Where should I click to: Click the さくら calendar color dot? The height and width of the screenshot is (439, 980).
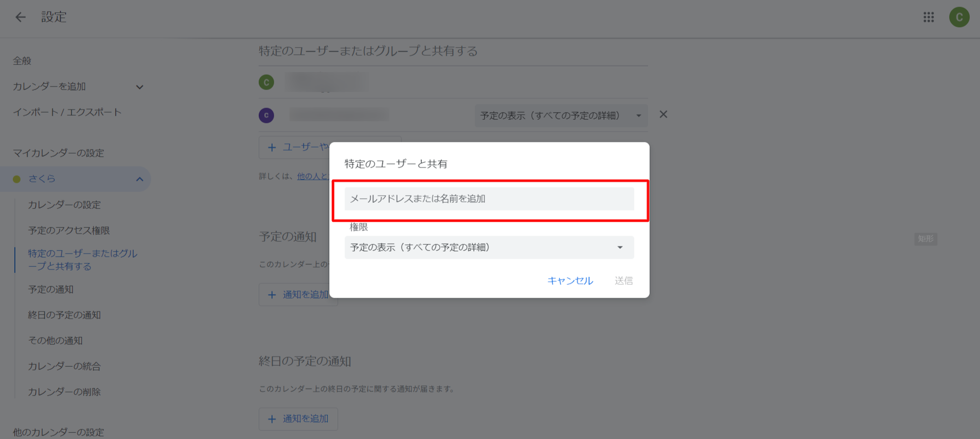click(x=17, y=179)
